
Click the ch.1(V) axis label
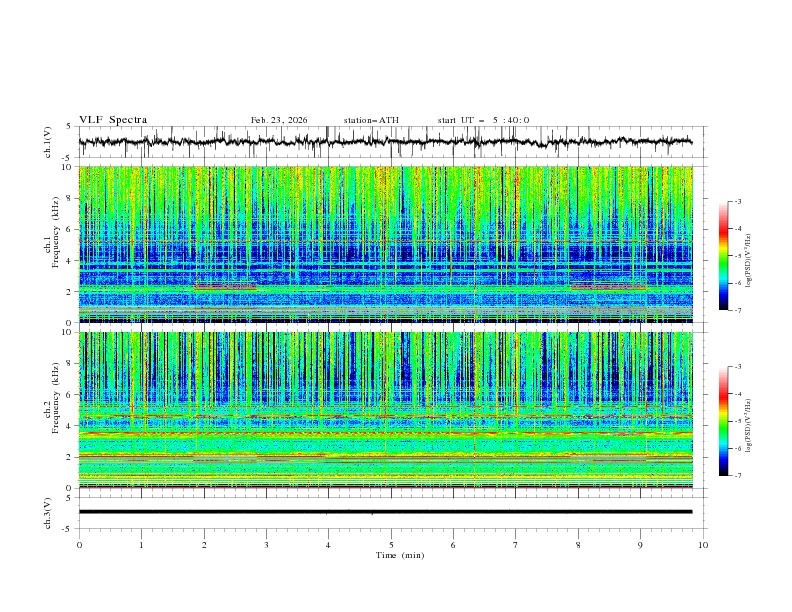[x=48, y=142]
